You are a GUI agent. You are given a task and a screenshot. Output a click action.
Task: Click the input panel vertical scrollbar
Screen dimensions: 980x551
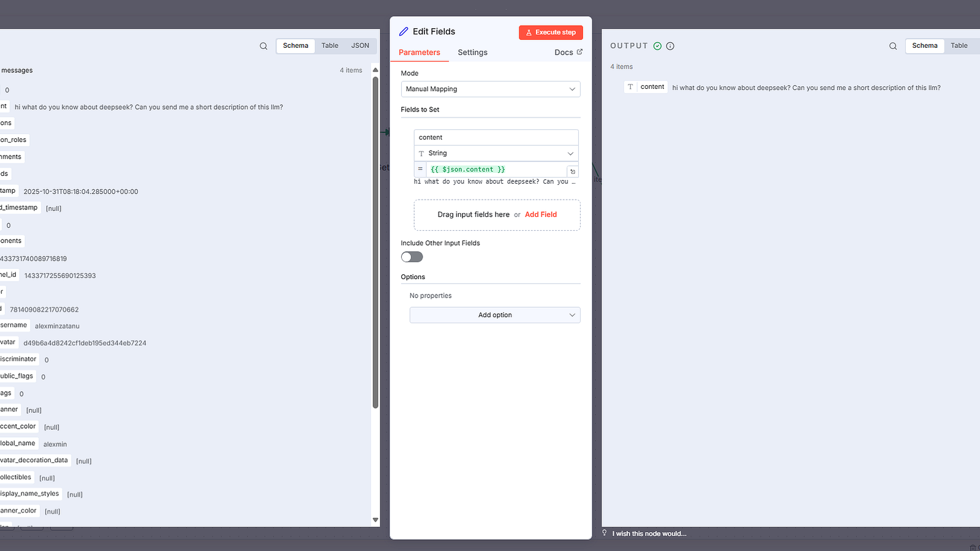pos(375,242)
